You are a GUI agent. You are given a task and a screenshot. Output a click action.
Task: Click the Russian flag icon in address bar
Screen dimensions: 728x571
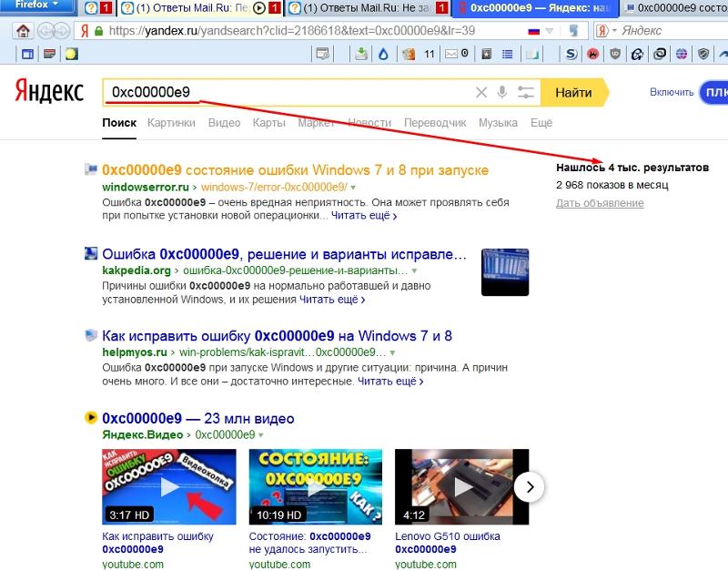click(x=534, y=31)
